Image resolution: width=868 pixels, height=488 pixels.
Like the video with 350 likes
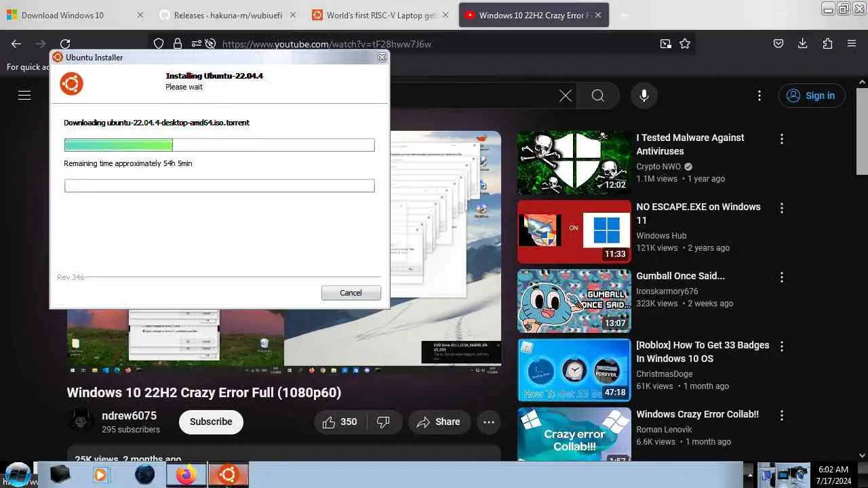340,422
